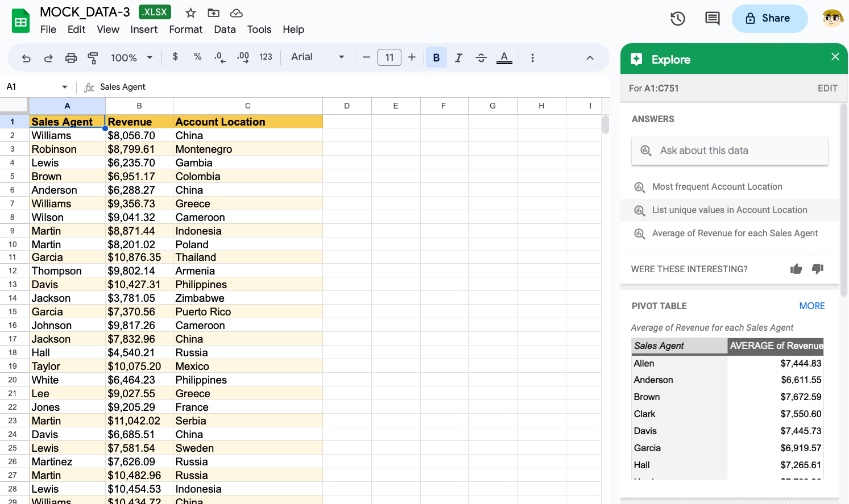Click the move to folder icon
The image size is (849, 504).
coord(214,12)
